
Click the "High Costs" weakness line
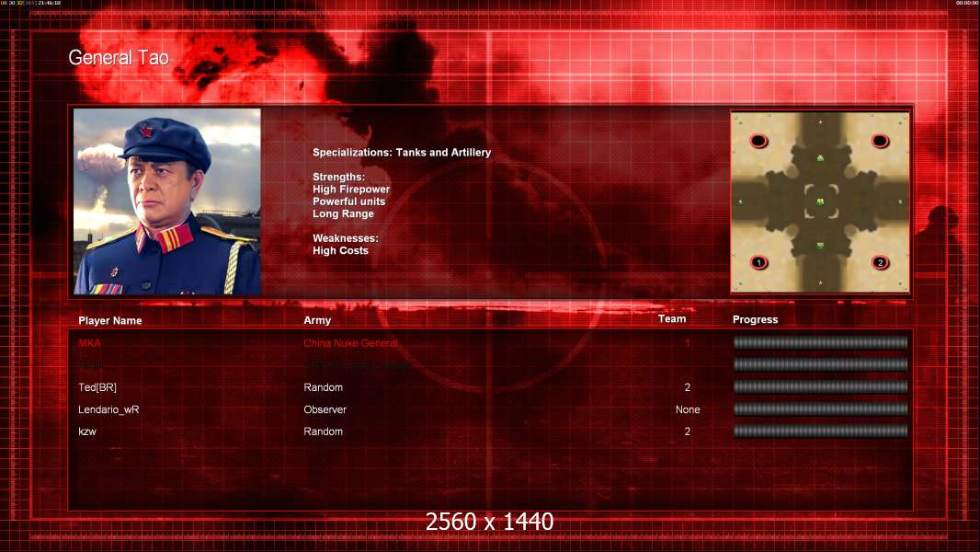[x=341, y=250]
